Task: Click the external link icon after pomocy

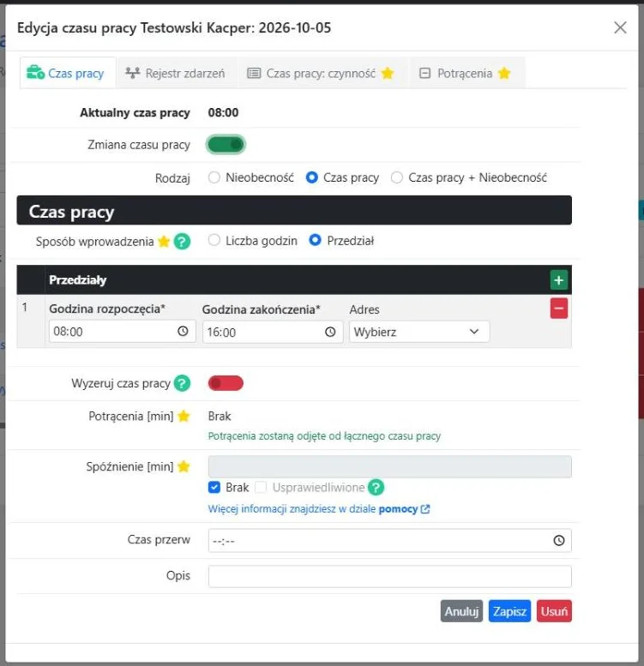Action: (425, 509)
